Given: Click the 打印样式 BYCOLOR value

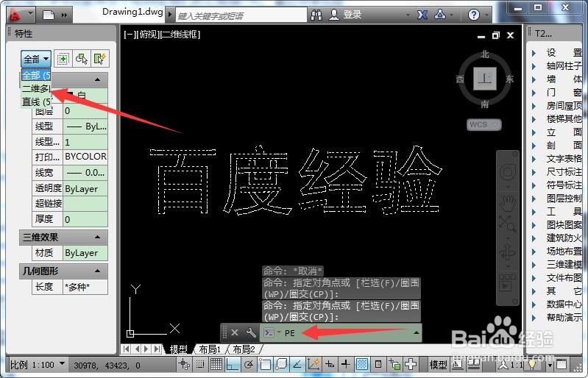Looking at the screenshot, I should tap(85, 157).
